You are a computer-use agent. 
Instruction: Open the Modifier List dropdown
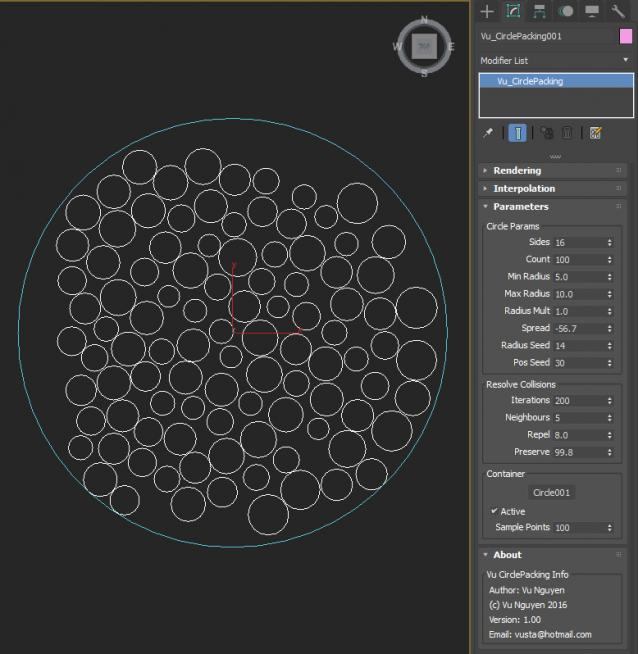(x=555, y=60)
